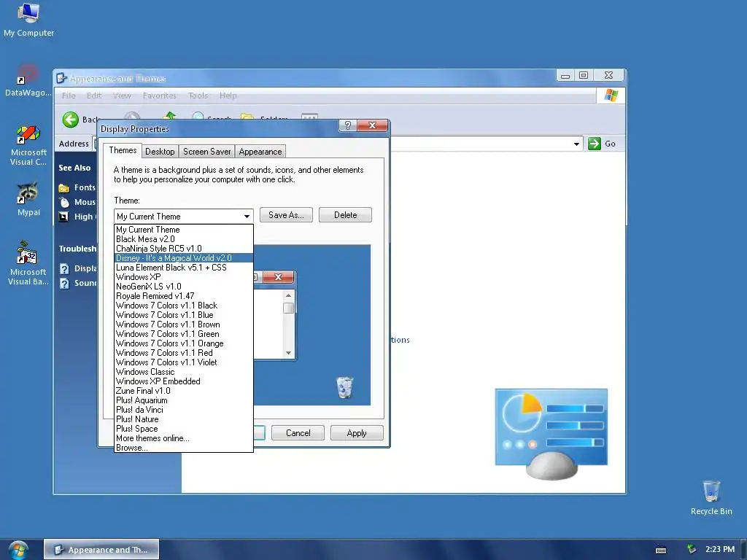Click the keyboard icon in system tray
The height and width of the screenshot is (560, 747).
(x=660, y=550)
